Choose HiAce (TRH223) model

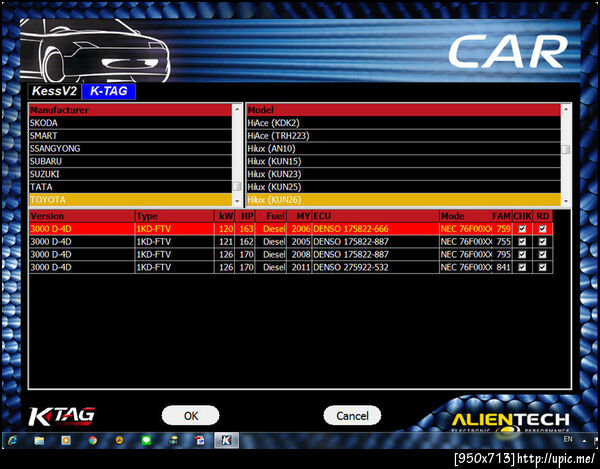[x=403, y=136]
